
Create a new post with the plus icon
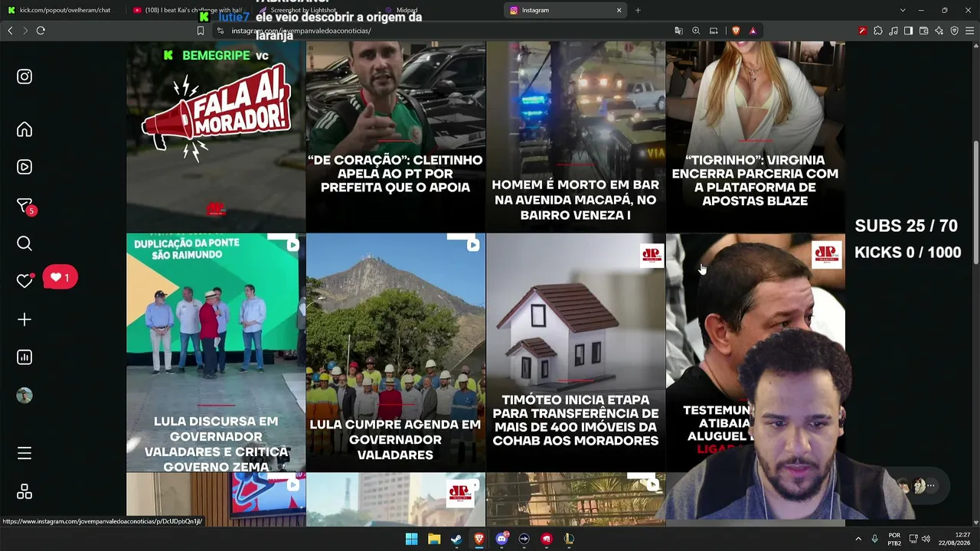[x=24, y=319]
